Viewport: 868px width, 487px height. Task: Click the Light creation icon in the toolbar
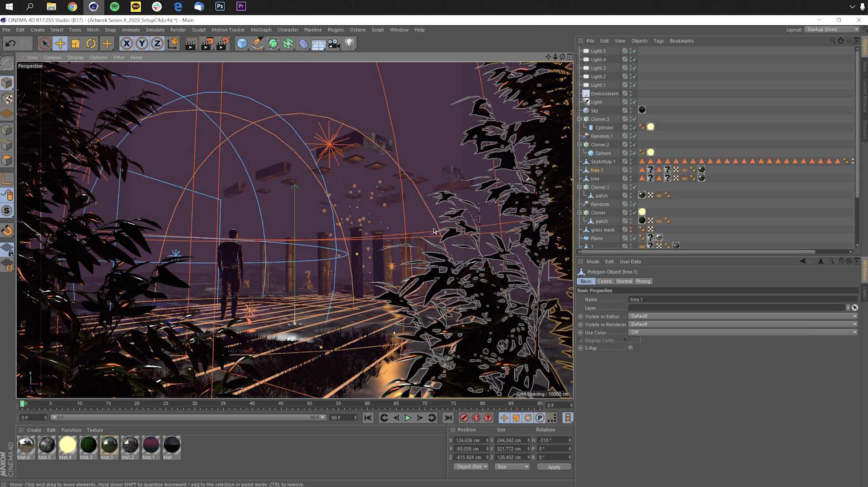point(349,43)
